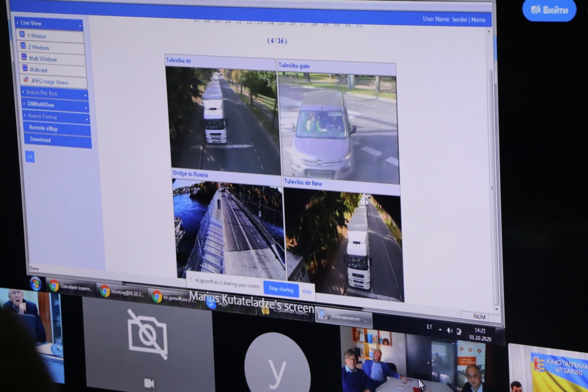
Task: Click the Stop sharing button
Action: pyautogui.click(x=281, y=289)
